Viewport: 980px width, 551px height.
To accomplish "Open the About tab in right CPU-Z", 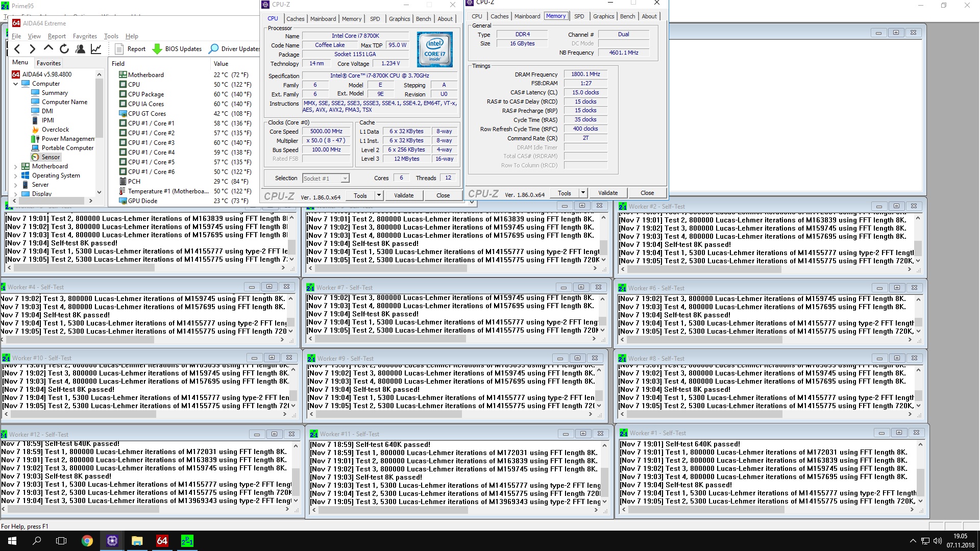I will pyautogui.click(x=649, y=16).
